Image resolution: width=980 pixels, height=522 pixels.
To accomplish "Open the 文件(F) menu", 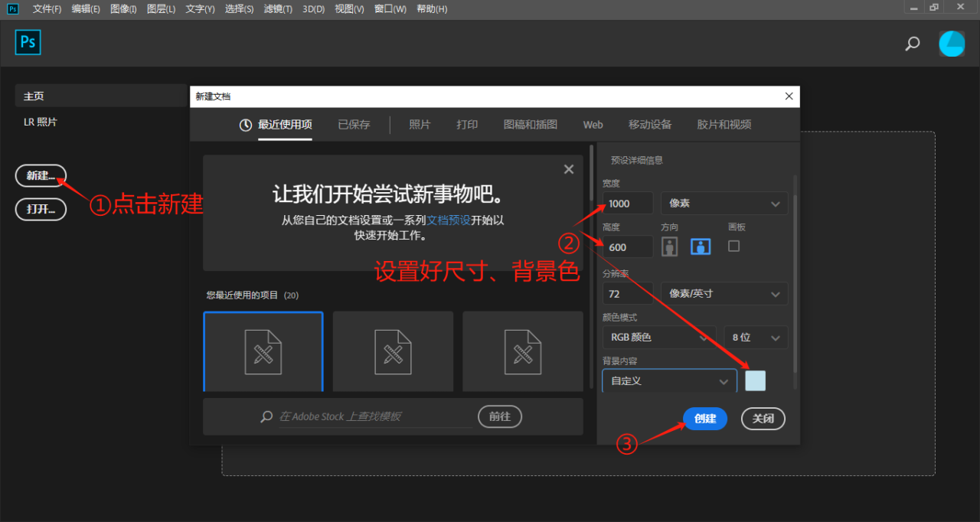I will coord(47,8).
